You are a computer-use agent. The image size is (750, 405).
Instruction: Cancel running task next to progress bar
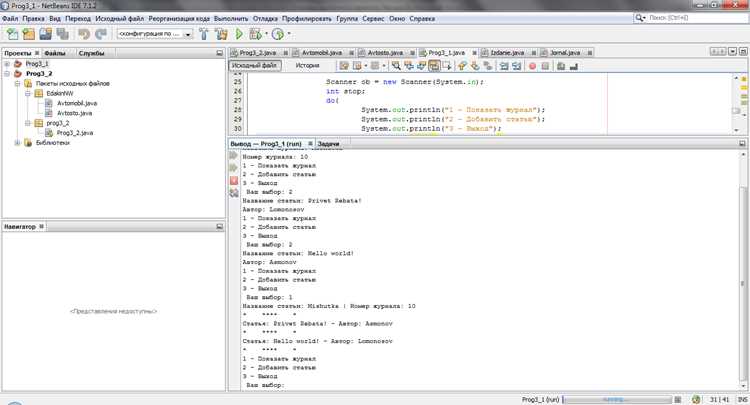tap(678, 399)
